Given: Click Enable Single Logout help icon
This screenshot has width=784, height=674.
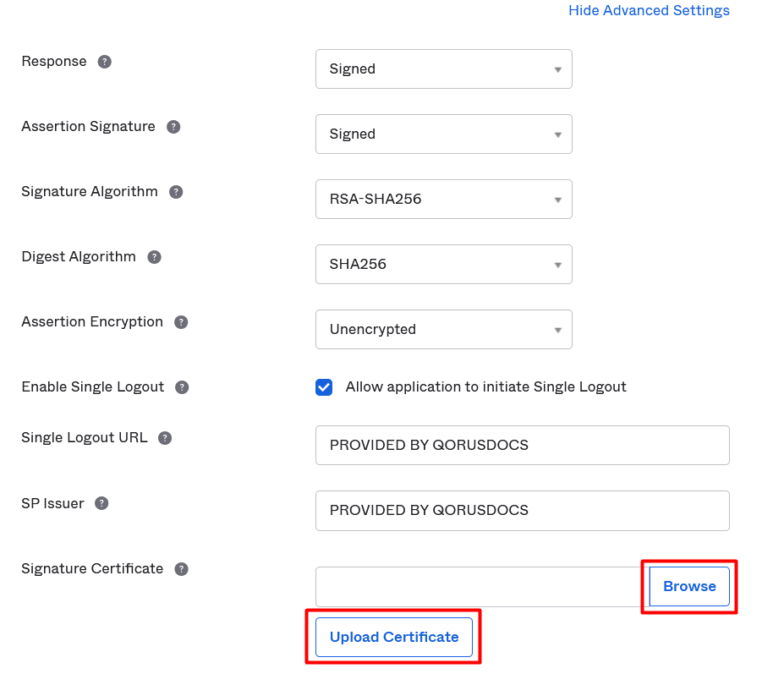Looking at the screenshot, I should pos(182,387).
